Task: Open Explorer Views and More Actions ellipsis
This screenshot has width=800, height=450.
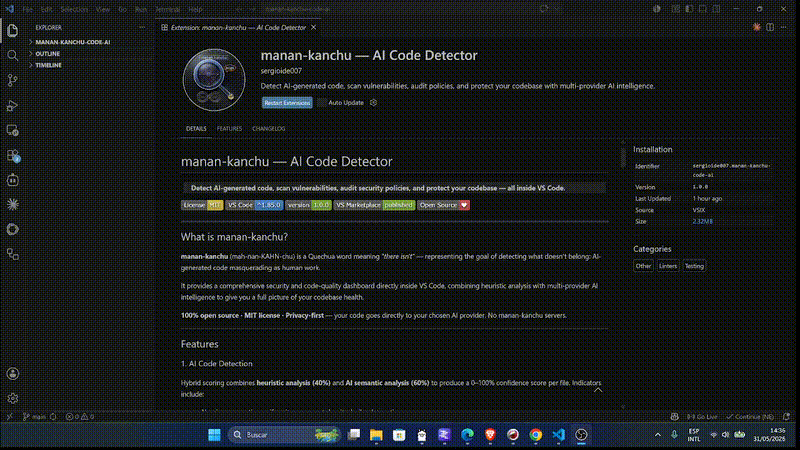Action: pyautogui.click(x=142, y=28)
